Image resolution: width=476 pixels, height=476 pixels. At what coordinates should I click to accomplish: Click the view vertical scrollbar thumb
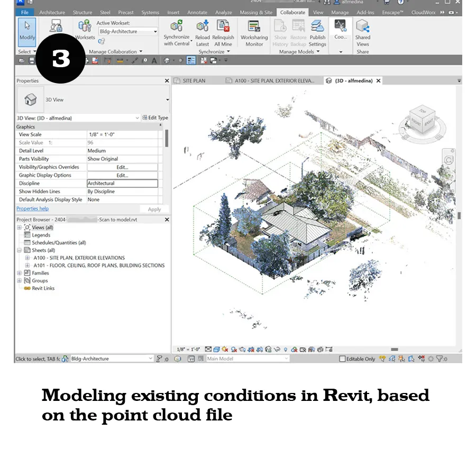459,216
